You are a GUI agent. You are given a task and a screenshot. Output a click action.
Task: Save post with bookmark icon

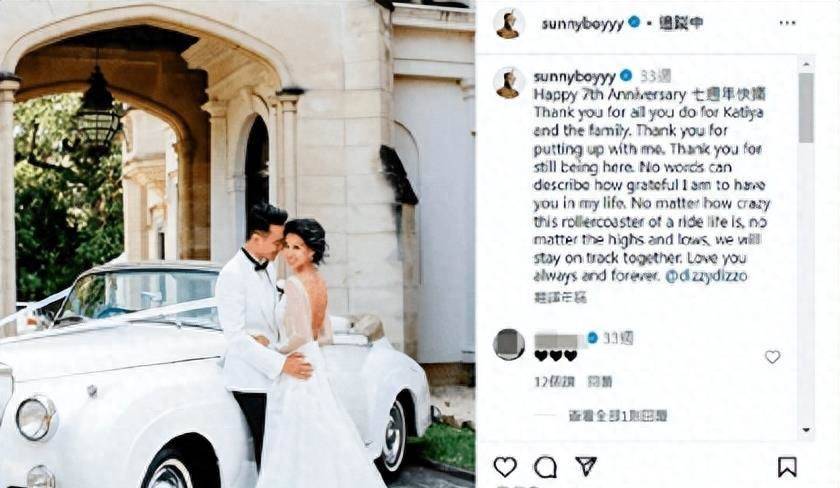coord(788,467)
